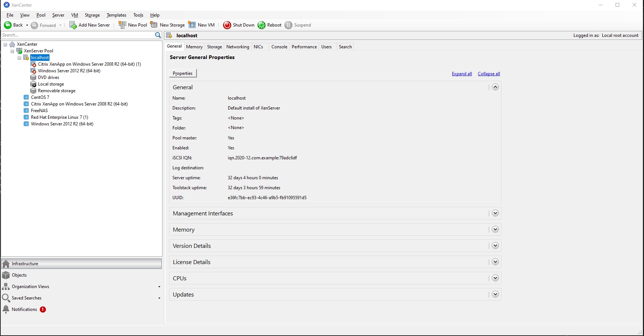Click the green Back arrow icon
Screen dimensions: 644x336
[8, 25]
